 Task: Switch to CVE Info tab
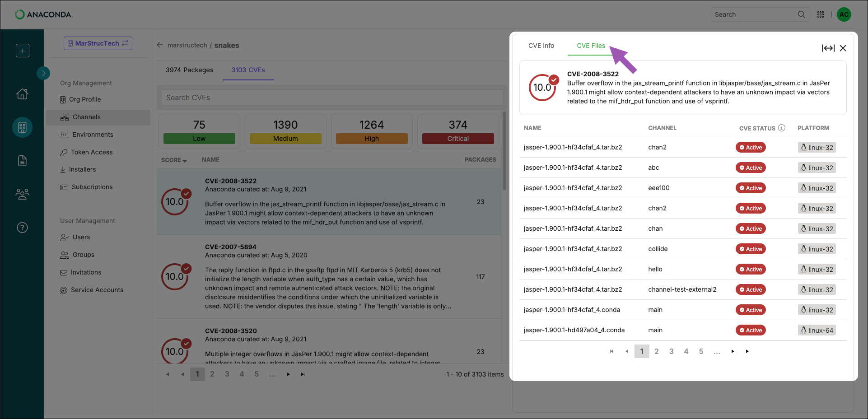pos(541,46)
